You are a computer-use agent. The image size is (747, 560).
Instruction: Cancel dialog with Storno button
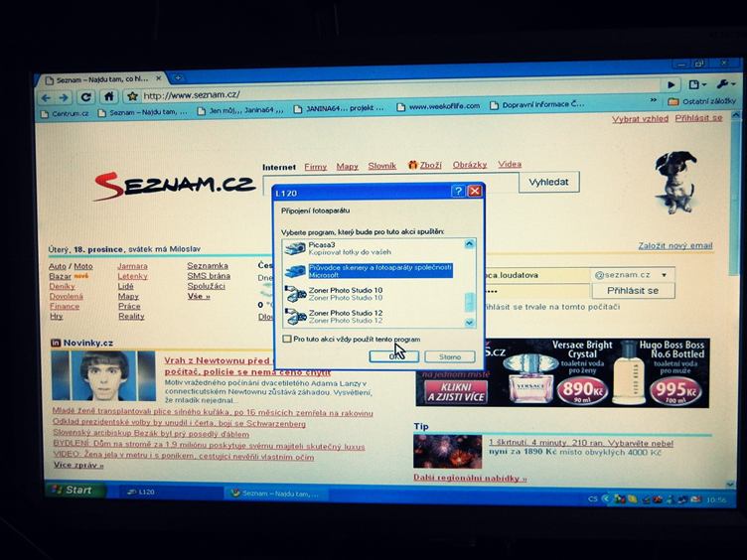click(x=450, y=356)
